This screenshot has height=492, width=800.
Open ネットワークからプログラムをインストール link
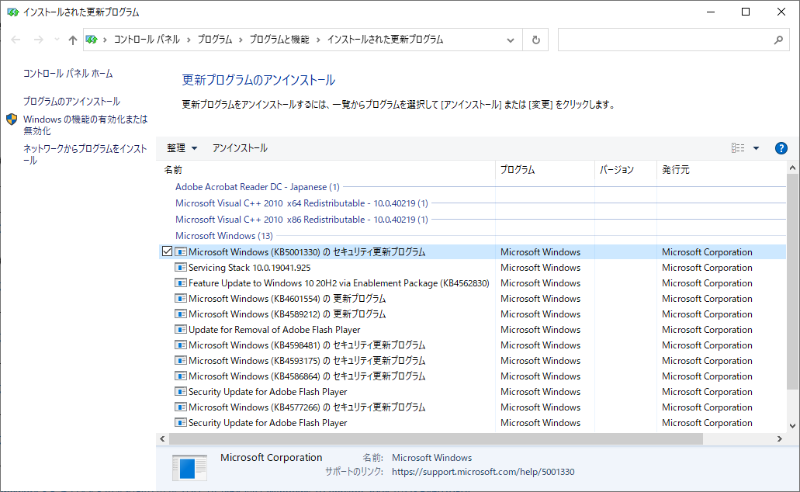tap(85, 154)
